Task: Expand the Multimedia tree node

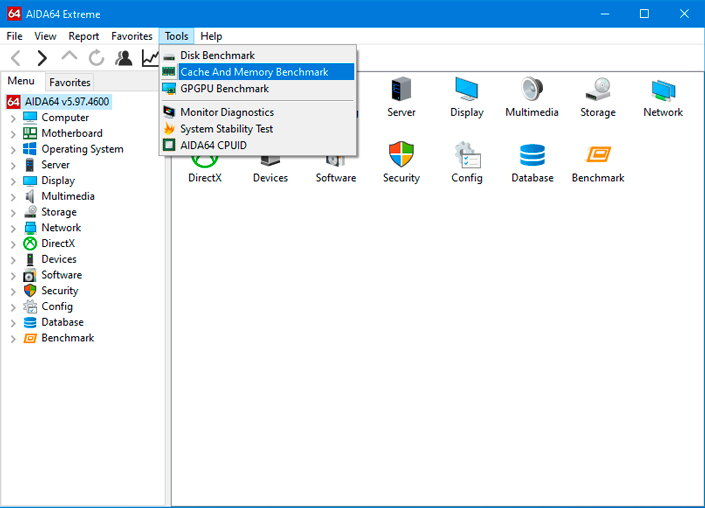Action: 13,197
